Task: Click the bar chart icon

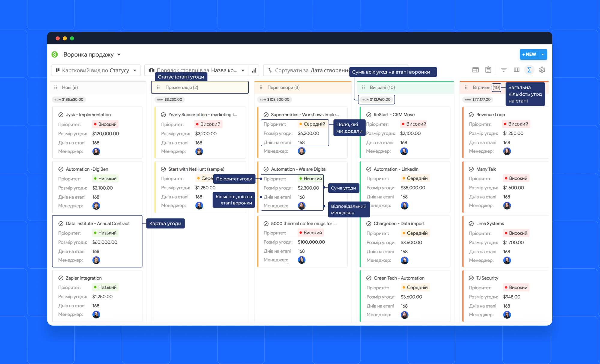Action: (x=254, y=70)
